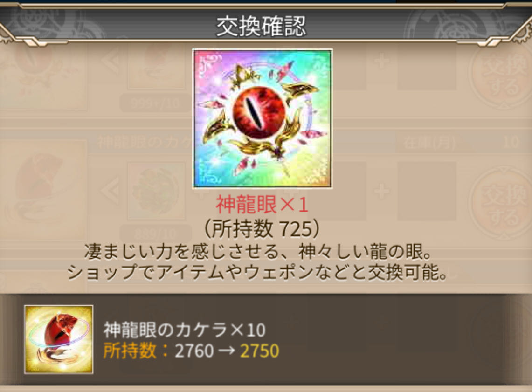
Task: Tap the faded shard reward icon at lower left
Action: pyautogui.click(x=43, y=191)
